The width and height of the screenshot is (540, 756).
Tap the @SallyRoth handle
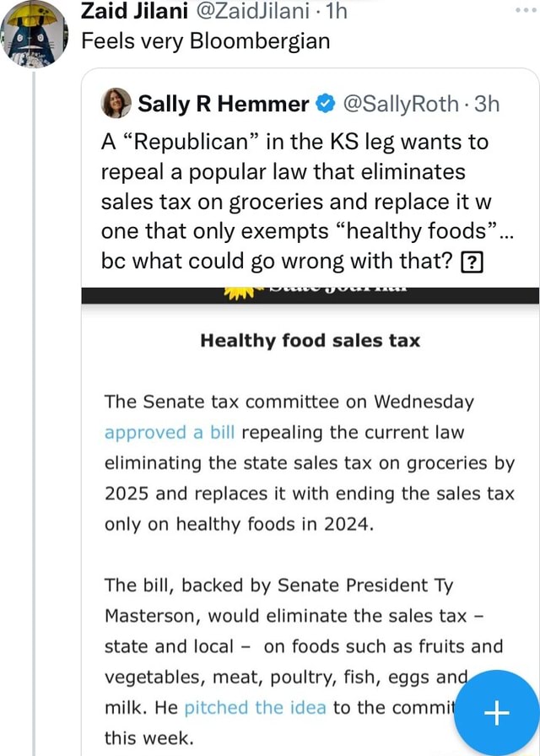pos(399,105)
